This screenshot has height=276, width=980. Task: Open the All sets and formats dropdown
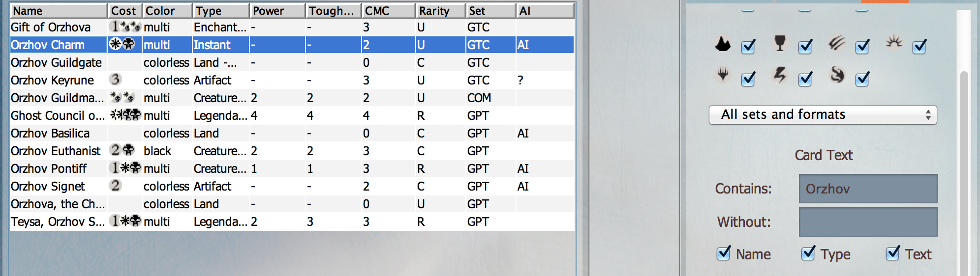(x=823, y=115)
